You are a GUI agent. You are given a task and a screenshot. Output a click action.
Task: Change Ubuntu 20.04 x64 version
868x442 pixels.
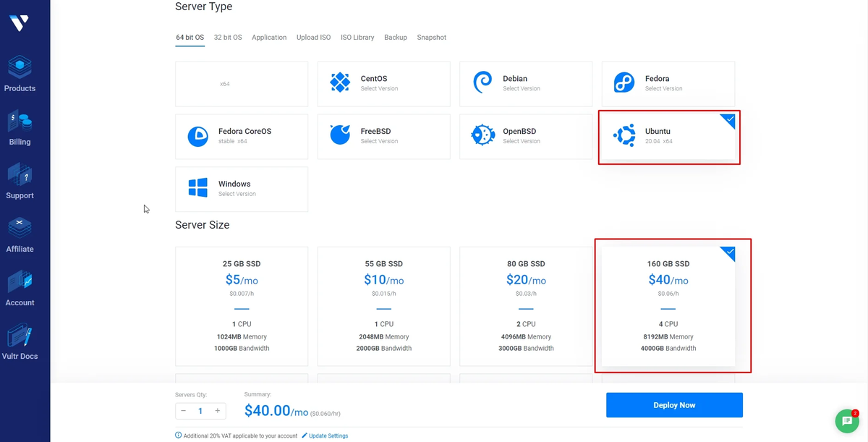click(x=659, y=142)
